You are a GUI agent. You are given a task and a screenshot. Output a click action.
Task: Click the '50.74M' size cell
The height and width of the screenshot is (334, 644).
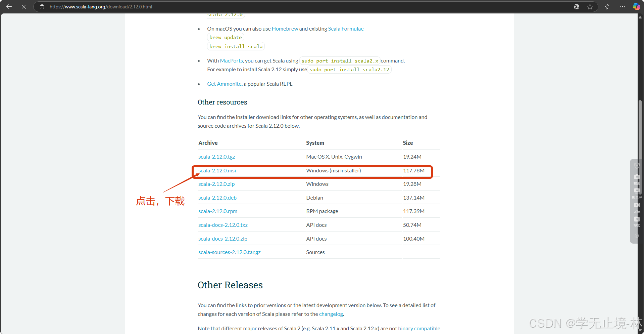[x=412, y=225]
